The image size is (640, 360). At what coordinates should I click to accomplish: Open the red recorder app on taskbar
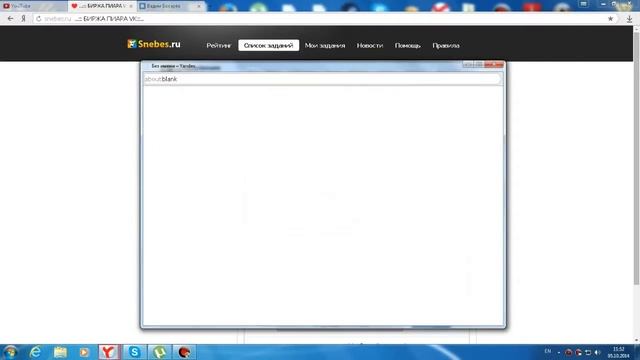click(x=184, y=352)
